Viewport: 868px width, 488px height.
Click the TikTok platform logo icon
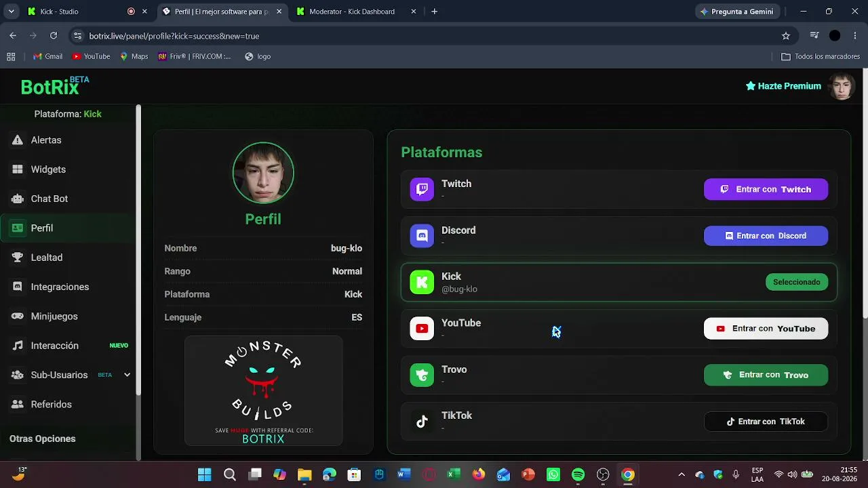pyautogui.click(x=422, y=422)
